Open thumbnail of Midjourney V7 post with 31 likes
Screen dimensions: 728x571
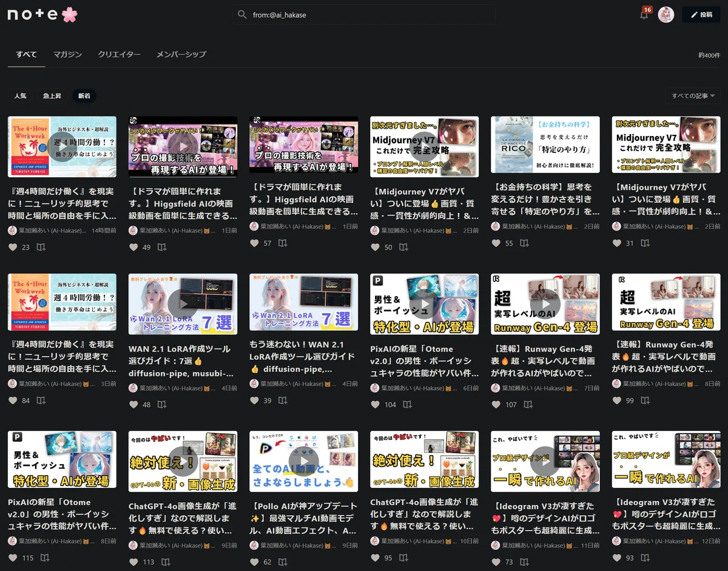tap(666, 144)
